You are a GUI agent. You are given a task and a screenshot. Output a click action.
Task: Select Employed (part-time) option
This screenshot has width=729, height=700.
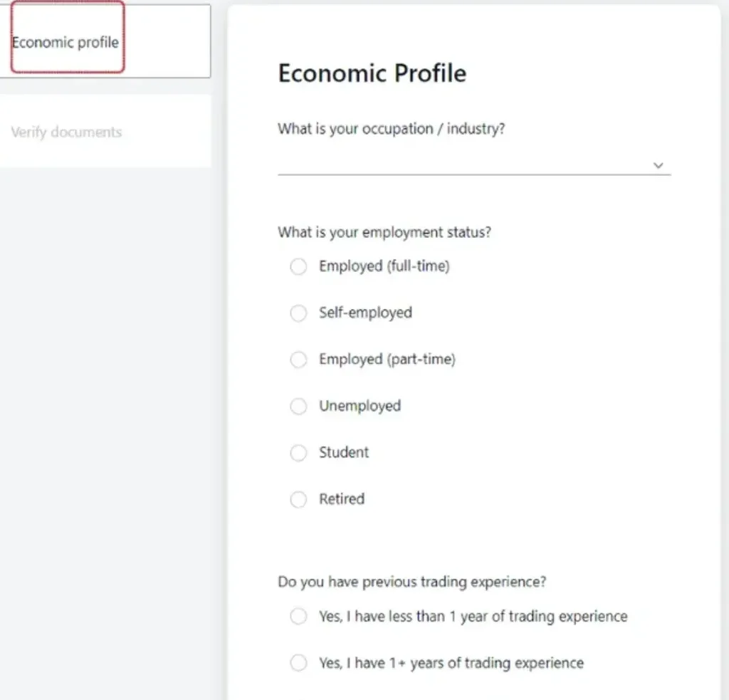[298, 360]
